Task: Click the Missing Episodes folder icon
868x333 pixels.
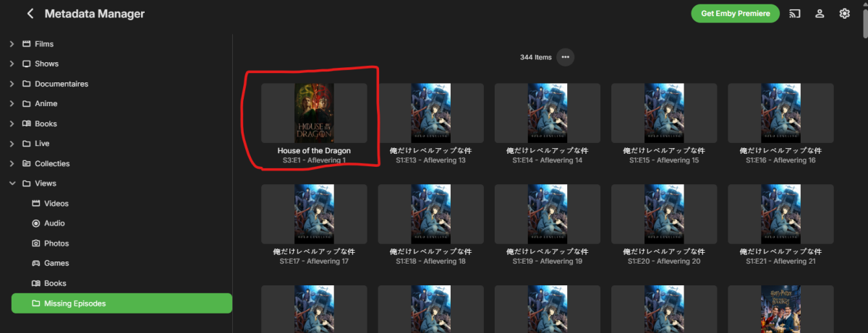Action: point(36,303)
